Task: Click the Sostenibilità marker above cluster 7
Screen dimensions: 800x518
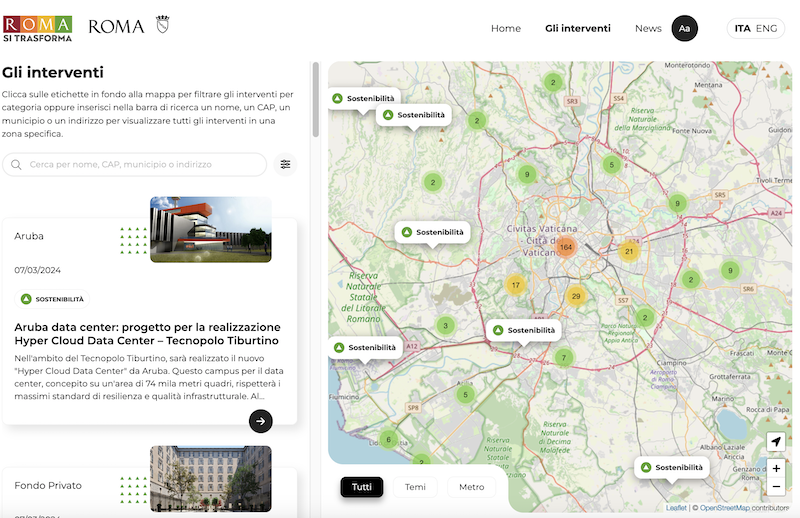Action: click(x=524, y=330)
